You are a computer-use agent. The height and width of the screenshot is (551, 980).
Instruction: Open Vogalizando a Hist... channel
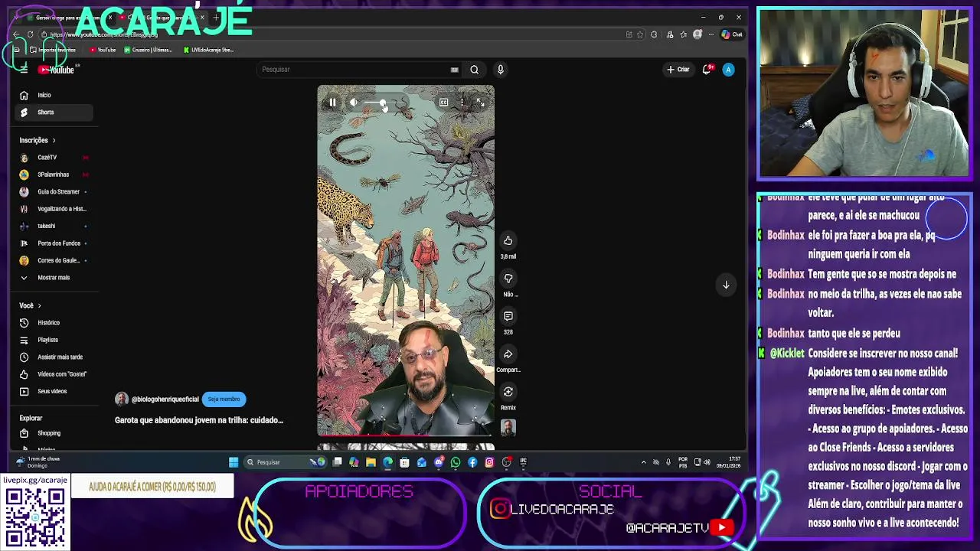click(53, 209)
